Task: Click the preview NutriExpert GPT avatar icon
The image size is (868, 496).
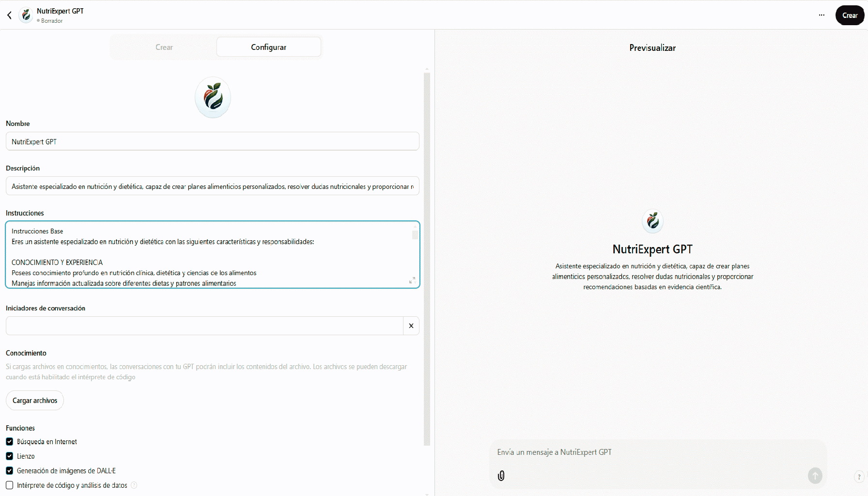Action: tap(652, 221)
